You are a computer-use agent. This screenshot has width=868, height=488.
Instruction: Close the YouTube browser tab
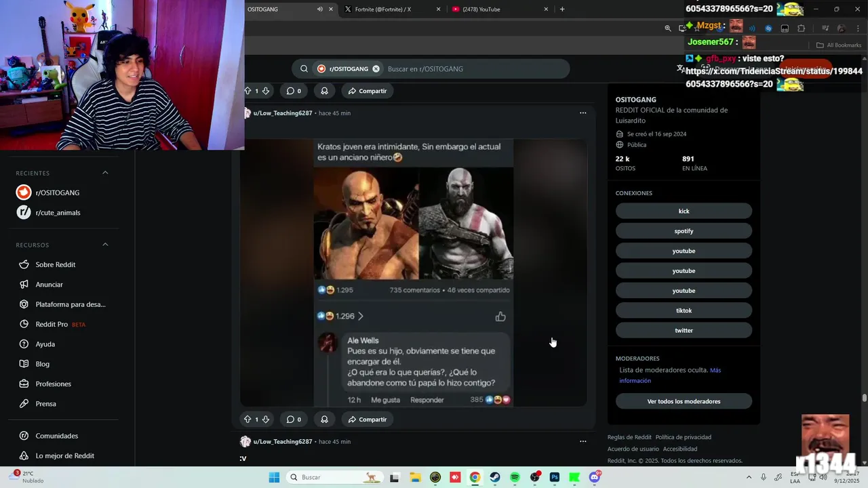[546, 9]
